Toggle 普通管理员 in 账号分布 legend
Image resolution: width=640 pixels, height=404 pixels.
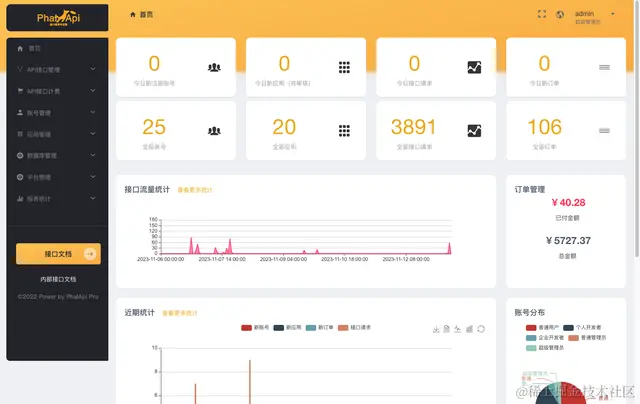pos(587,337)
